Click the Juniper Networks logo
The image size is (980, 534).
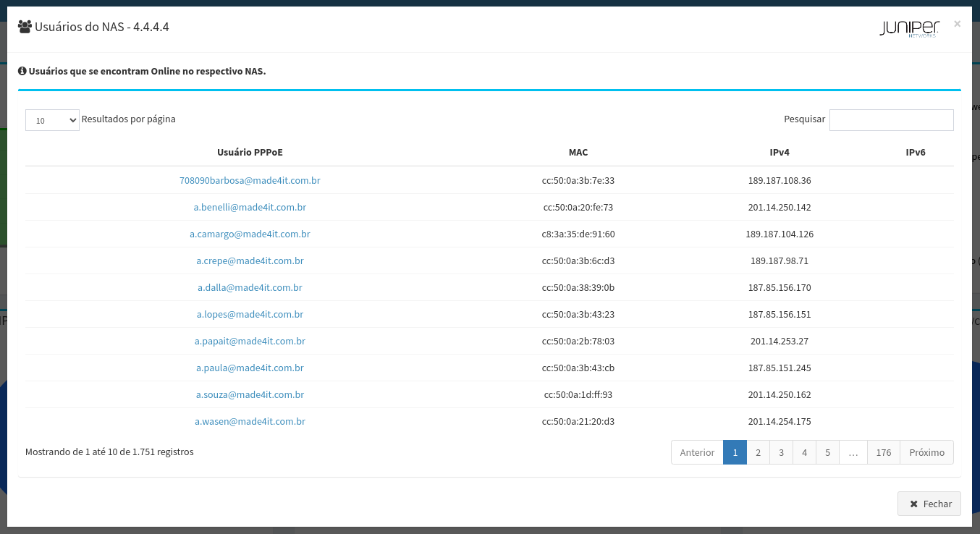pos(908,28)
